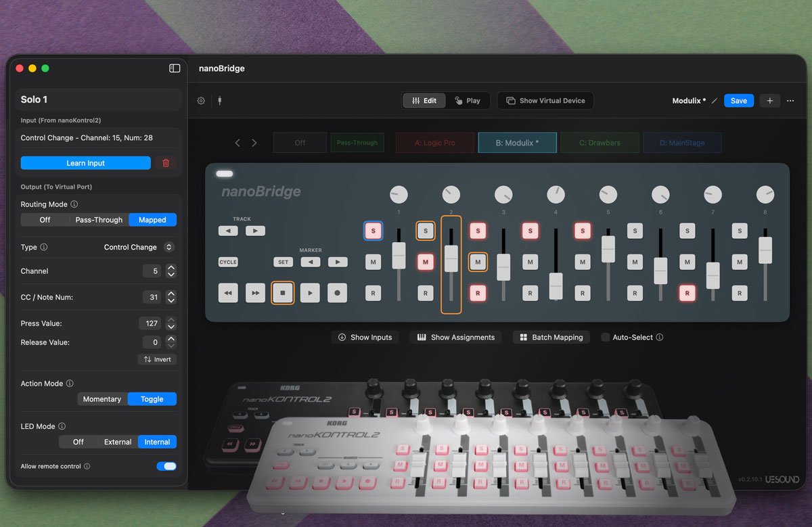Click the Routing Mode info icon
Viewport: 812px width, 527px height.
click(74, 204)
